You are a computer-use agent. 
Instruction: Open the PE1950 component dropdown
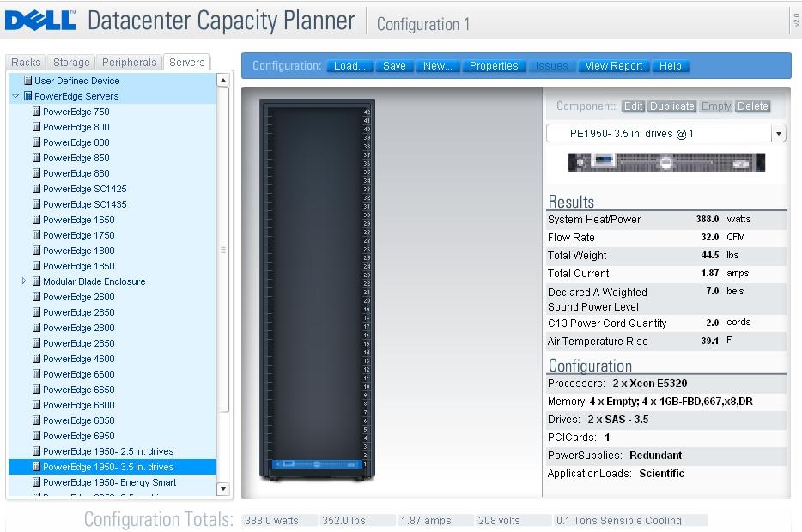(x=778, y=134)
